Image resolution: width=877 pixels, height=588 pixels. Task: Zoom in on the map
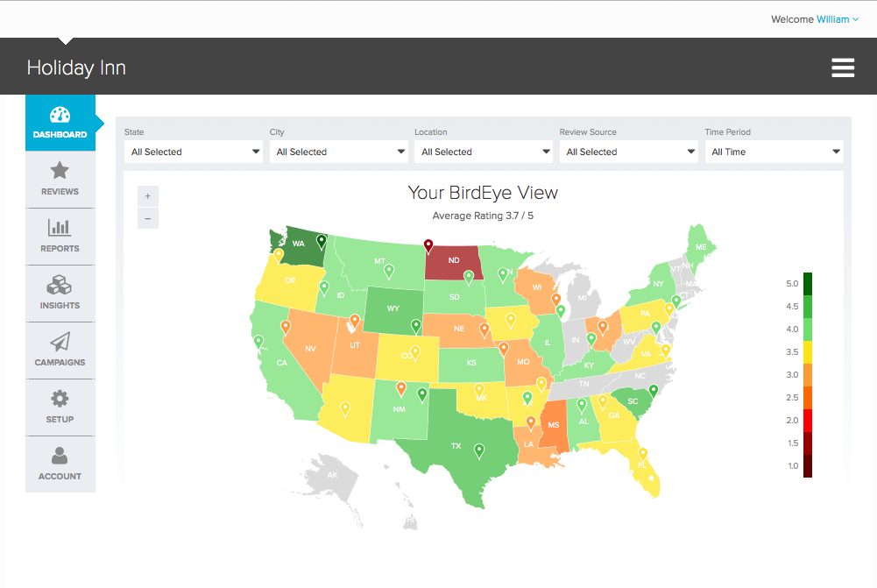[147, 196]
